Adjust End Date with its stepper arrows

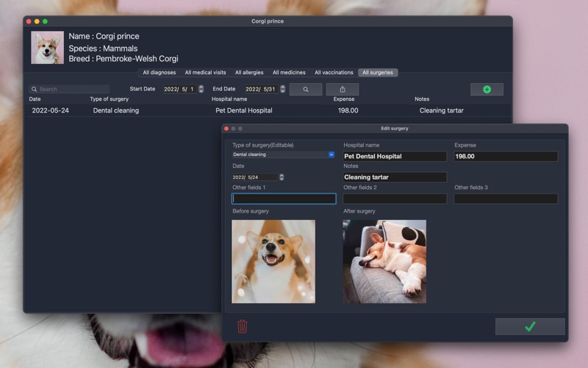pyautogui.click(x=283, y=89)
